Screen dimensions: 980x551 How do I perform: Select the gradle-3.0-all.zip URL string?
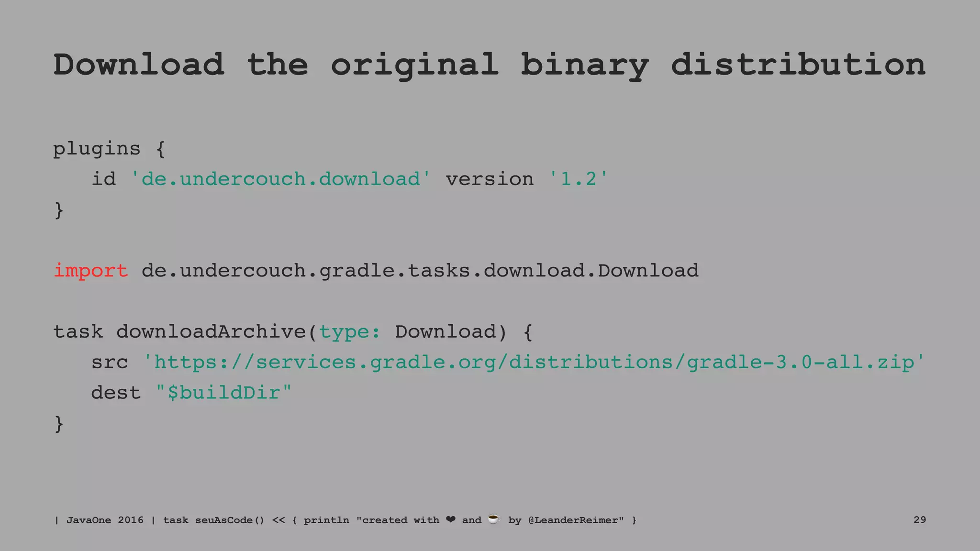click(x=534, y=362)
